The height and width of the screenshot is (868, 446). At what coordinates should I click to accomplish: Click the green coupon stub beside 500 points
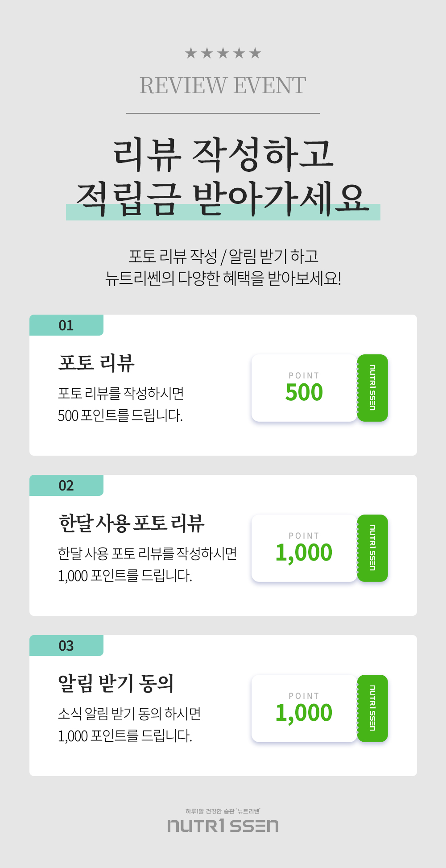click(x=373, y=388)
